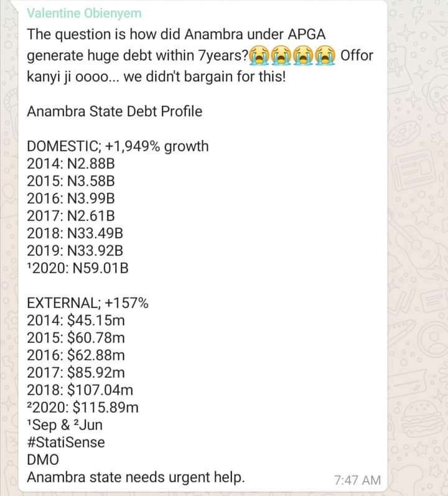Image resolution: width=448 pixels, height=496 pixels.
Task: Select the 2018: N33.49B entry
Action: (75, 234)
